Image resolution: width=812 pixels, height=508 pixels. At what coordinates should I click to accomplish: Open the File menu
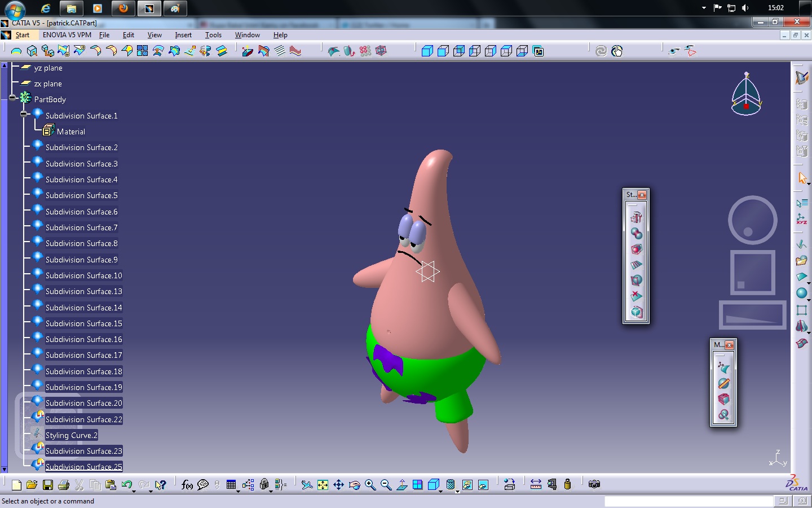coord(104,35)
